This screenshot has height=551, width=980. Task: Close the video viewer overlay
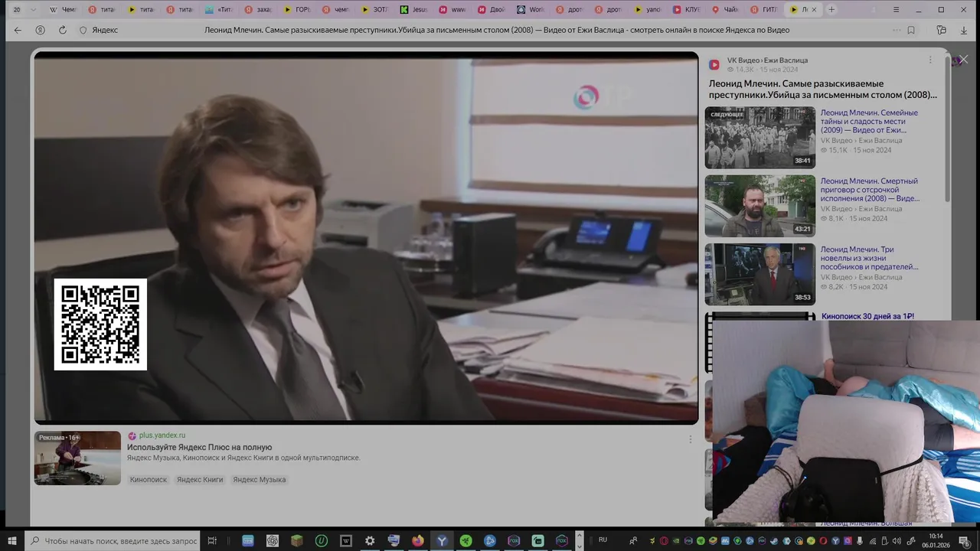tap(964, 59)
